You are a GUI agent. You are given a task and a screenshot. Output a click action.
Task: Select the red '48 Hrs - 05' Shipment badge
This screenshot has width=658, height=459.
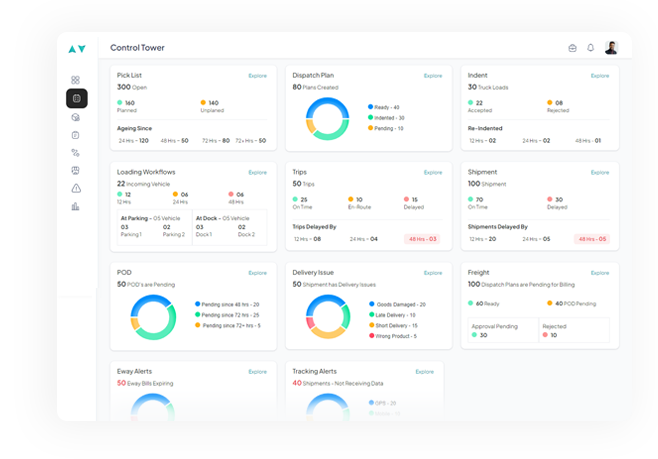point(592,239)
